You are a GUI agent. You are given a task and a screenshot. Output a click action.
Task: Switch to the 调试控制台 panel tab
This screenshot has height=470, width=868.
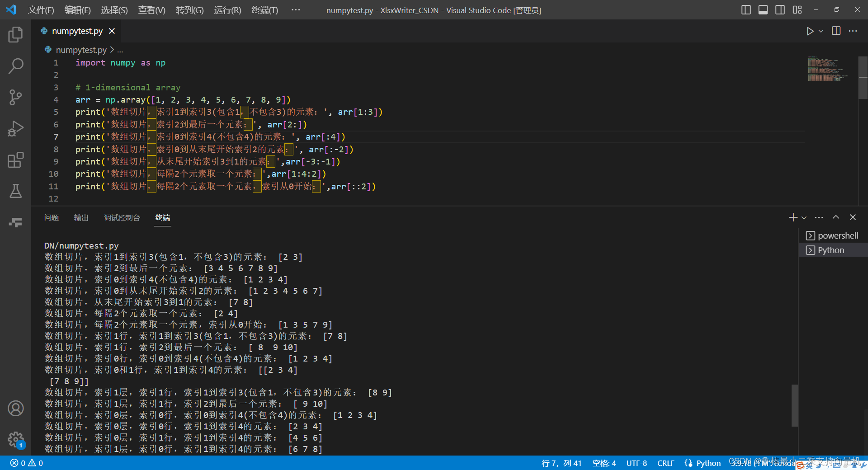[x=122, y=218]
